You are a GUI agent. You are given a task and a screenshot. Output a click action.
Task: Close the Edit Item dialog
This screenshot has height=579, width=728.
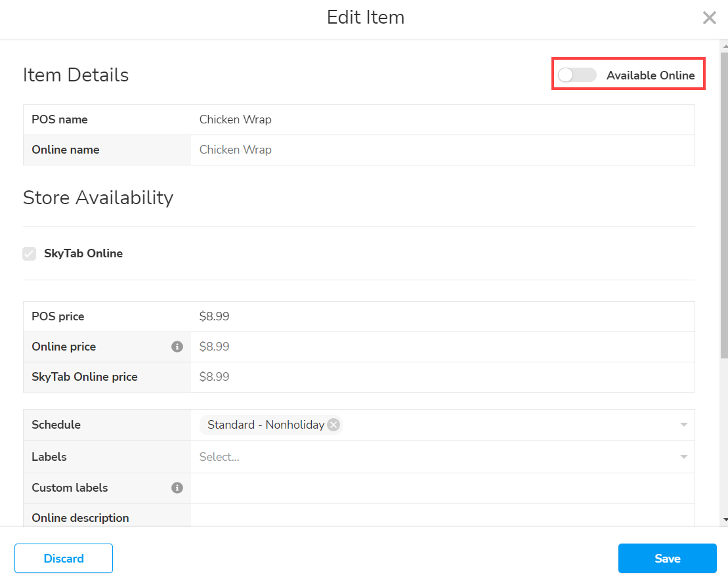pyautogui.click(x=709, y=18)
